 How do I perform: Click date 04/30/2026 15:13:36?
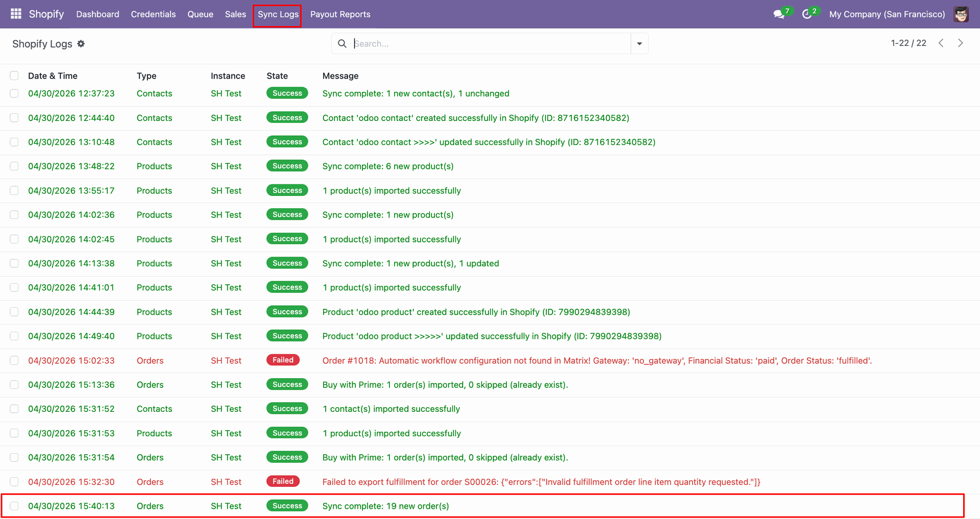pos(71,385)
